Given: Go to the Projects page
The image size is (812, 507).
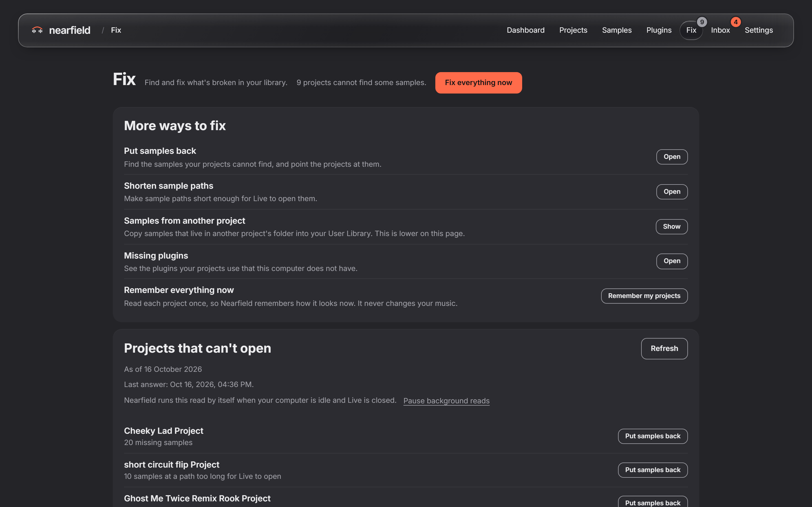Looking at the screenshot, I should (573, 30).
